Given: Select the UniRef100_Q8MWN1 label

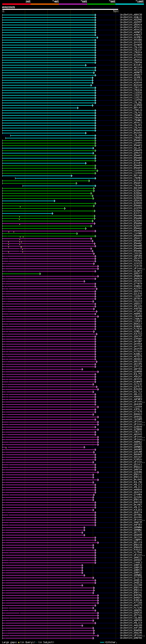Looking at the screenshot, I should [131, 575].
